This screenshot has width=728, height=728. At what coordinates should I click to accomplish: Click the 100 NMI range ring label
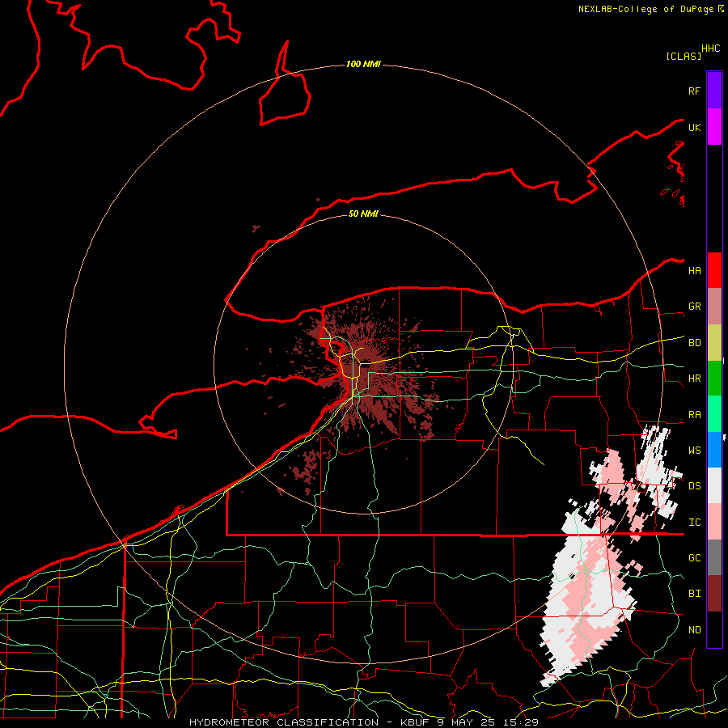(x=363, y=64)
